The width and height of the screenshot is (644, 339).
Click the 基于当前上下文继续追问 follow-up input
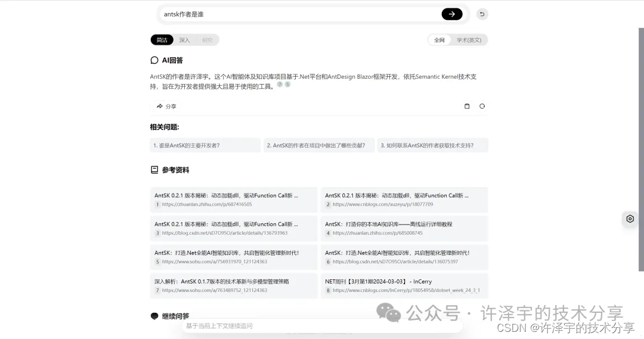(x=323, y=326)
